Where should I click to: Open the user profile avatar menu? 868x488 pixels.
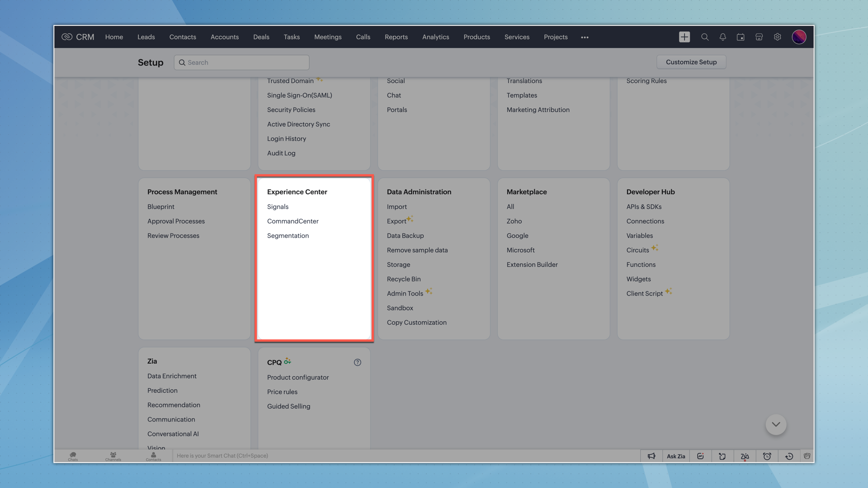[799, 37]
